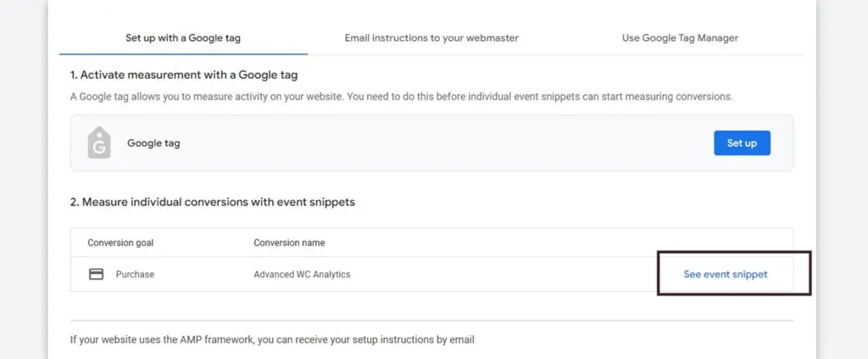868x359 pixels.
Task: Select the 'Purchase' conversion goal text
Action: point(135,274)
